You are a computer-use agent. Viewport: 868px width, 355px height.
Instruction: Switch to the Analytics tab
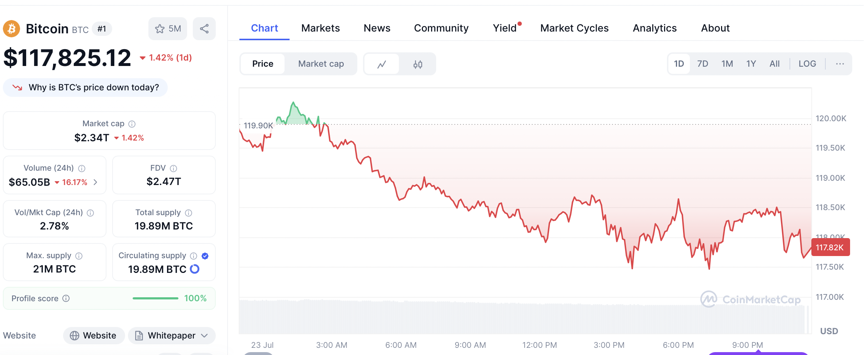pos(654,28)
